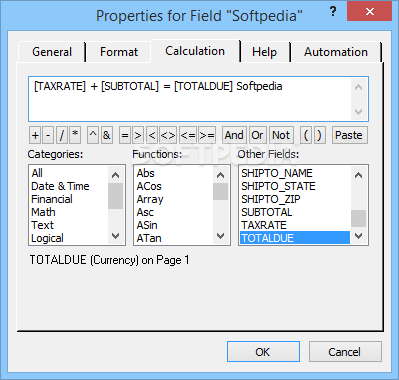Insert the ampersand concatenation operator
This screenshot has width=399, height=380.
(x=106, y=135)
